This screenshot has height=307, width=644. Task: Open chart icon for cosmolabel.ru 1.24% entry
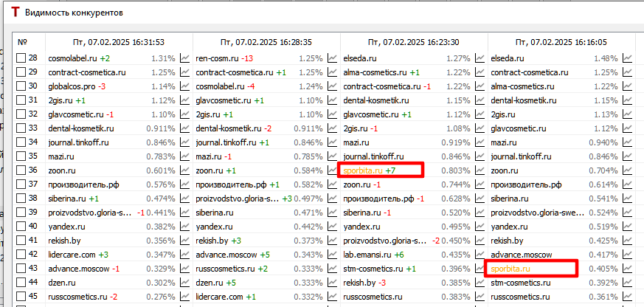click(x=332, y=87)
